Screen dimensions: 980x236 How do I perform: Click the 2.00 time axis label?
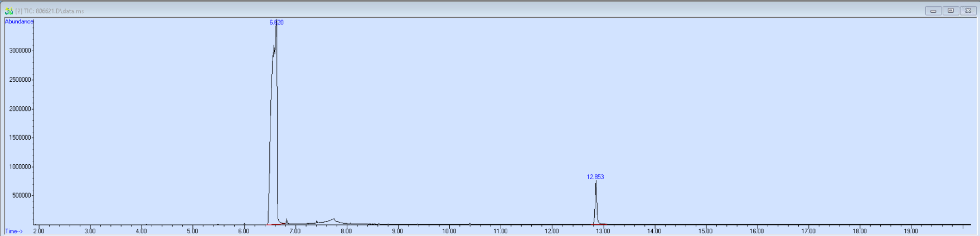[x=39, y=231]
